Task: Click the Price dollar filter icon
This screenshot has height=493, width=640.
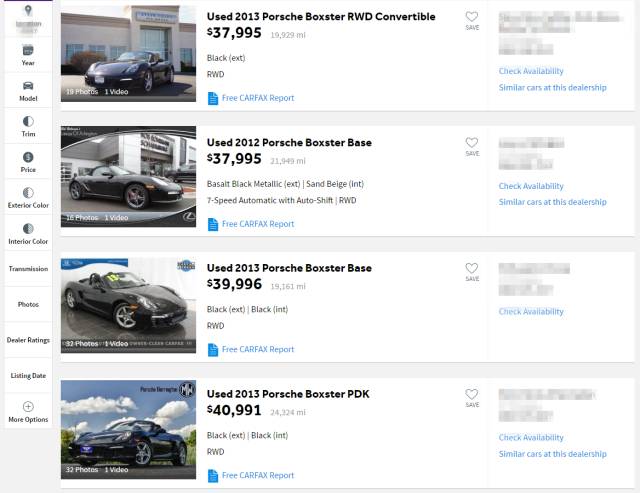Action: click(28, 157)
